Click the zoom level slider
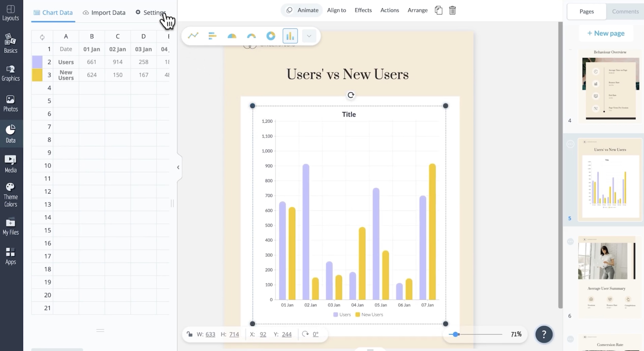The height and width of the screenshot is (351, 644). (x=455, y=334)
